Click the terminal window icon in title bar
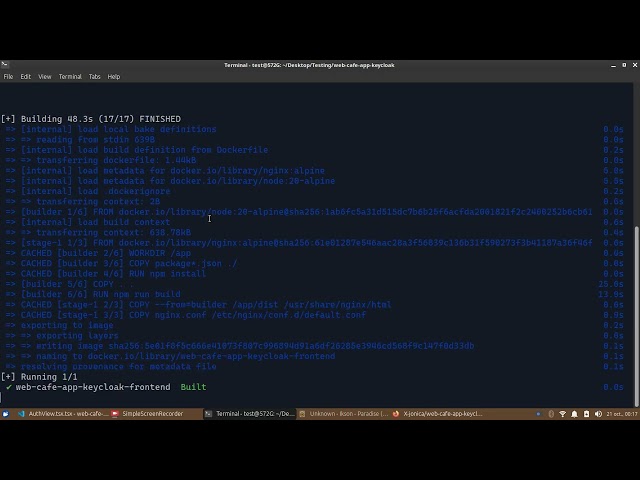The width and height of the screenshot is (640, 480). coord(4,64)
